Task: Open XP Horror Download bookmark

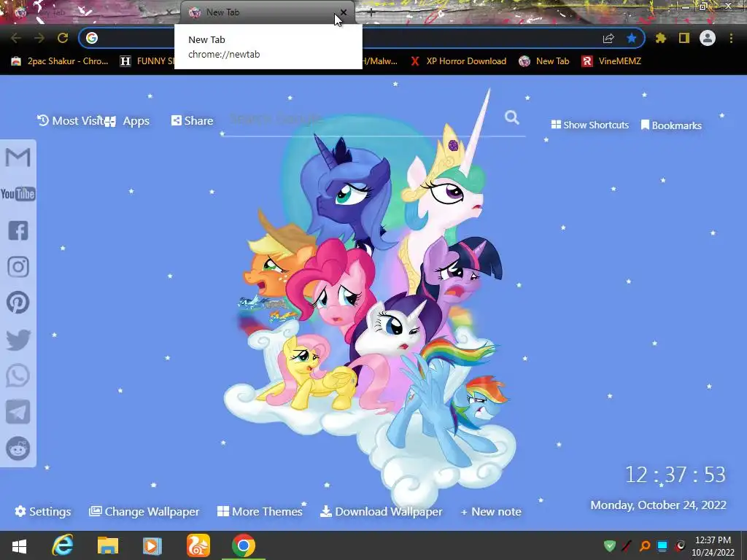Action: pos(458,61)
